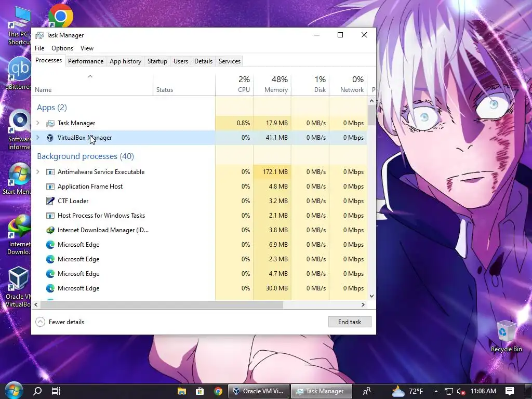
Task: Open the View menu
Action: click(x=87, y=48)
